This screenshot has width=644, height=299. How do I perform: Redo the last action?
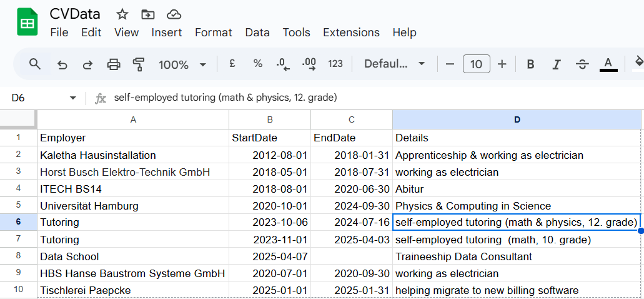(87, 64)
